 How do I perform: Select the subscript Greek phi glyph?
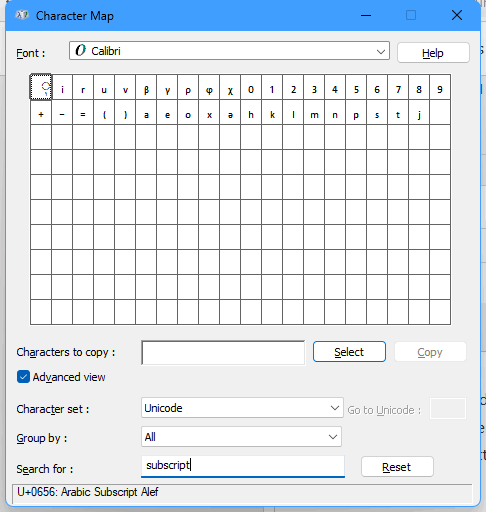[209, 87]
